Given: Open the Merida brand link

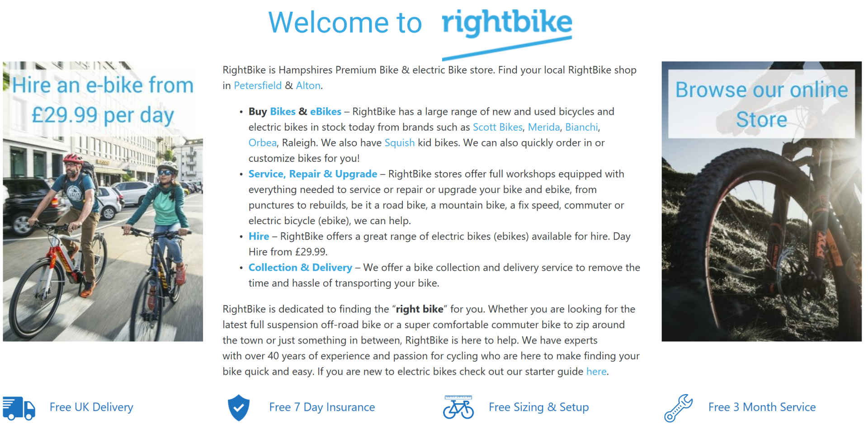Looking at the screenshot, I should pyautogui.click(x=543, y=127).
